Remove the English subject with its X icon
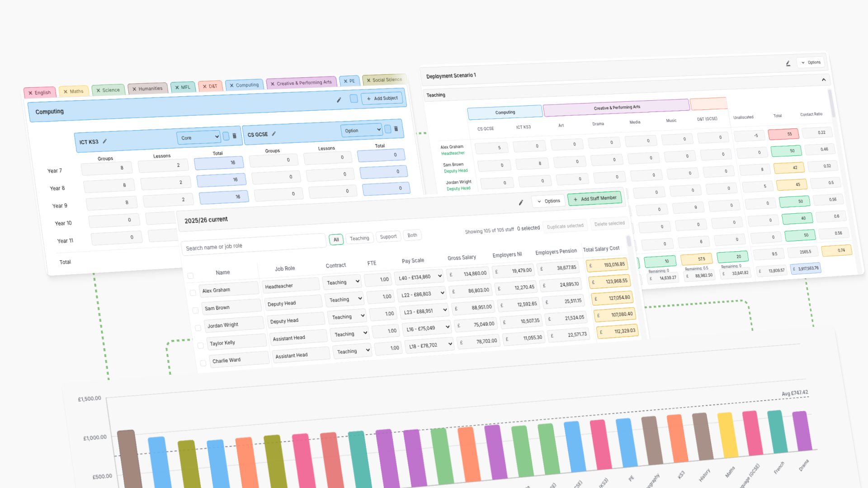The image size is (868, 488). click(x=30, y=92)
